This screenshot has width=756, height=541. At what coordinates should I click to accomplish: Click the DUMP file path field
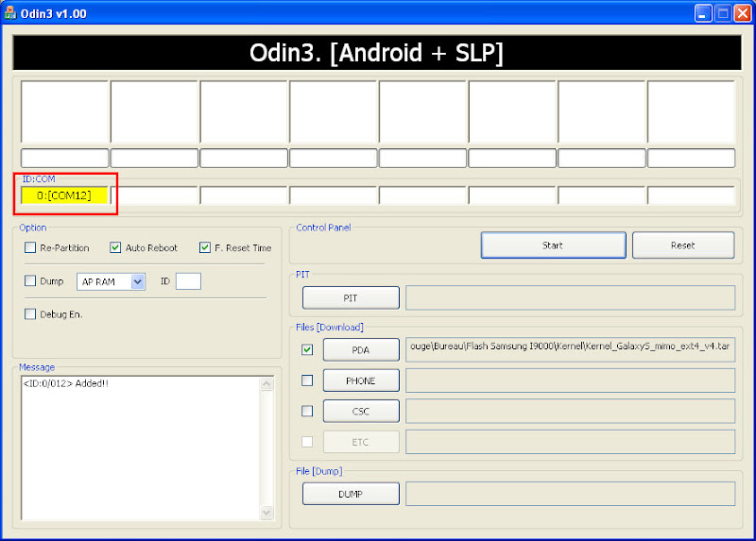coord(571,494)
